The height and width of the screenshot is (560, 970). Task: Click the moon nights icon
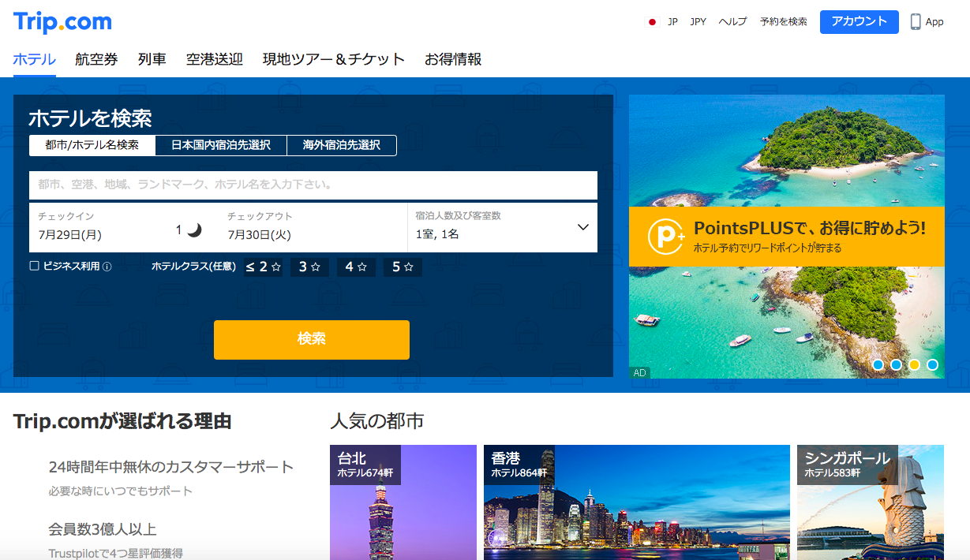[x=194, y=230]
